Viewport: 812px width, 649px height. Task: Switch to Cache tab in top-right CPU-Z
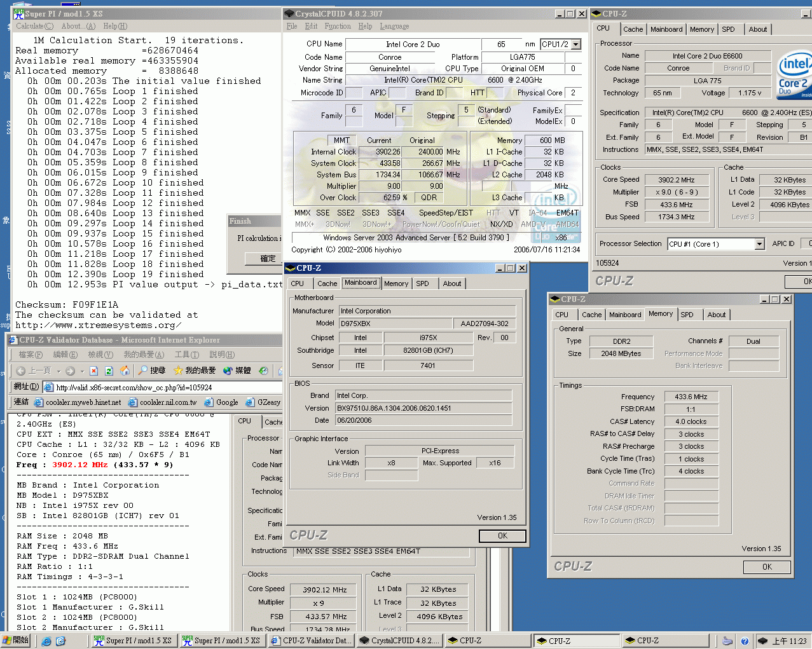click(x=633, y=29)
